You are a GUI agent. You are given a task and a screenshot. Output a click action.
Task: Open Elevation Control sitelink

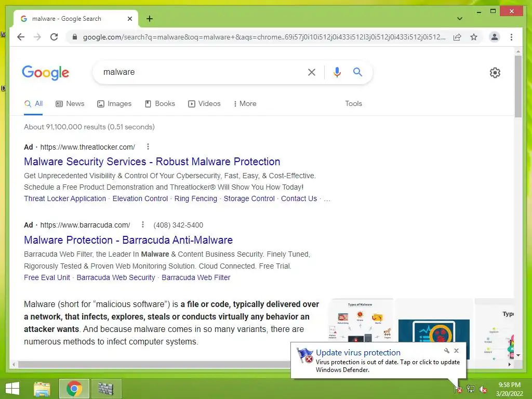point(140,199)
